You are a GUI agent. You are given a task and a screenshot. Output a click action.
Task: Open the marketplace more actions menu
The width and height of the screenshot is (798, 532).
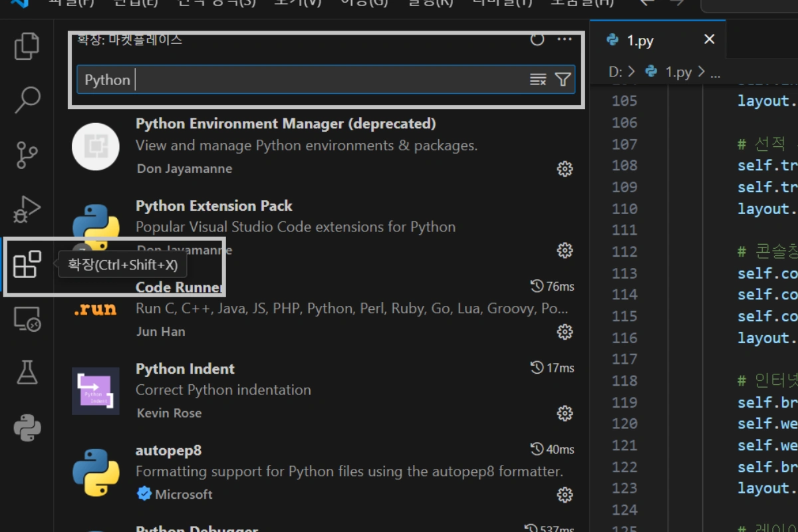(565, 40)
